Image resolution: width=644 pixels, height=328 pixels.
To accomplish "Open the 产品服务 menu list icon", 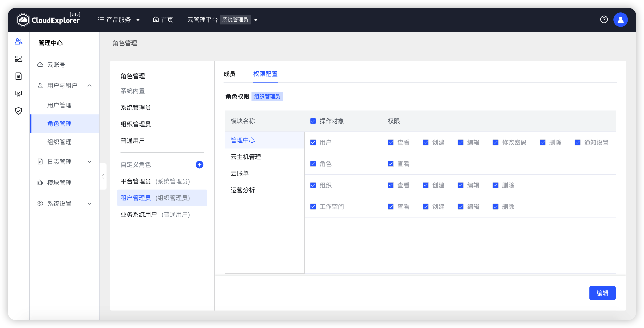I will [101, 20].
